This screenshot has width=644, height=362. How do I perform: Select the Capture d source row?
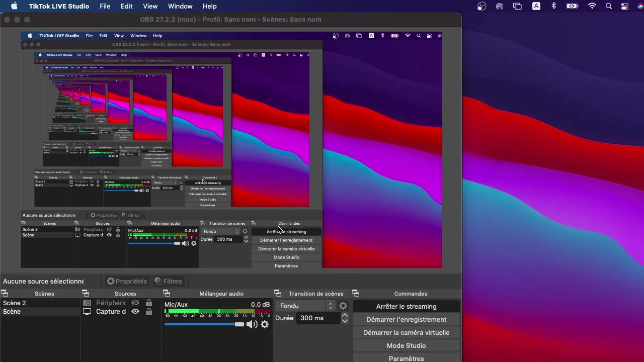click(121, 312)
